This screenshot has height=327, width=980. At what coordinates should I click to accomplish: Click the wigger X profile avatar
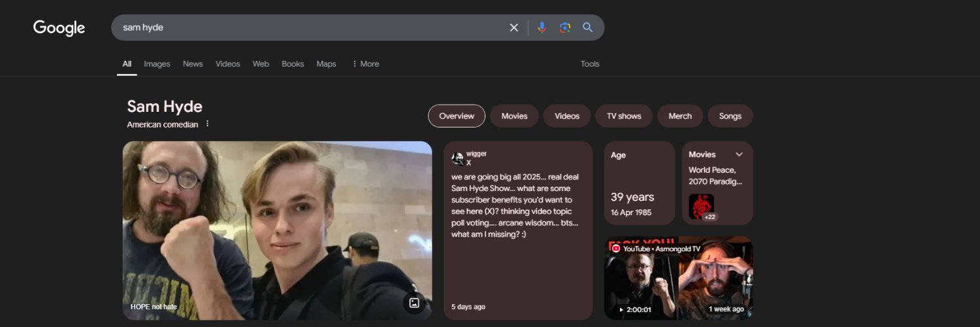[x=457, y=159]
